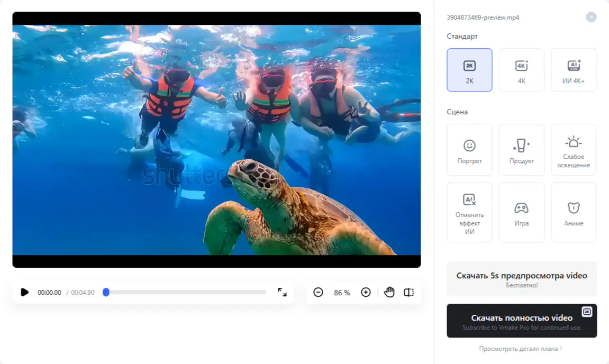Click Скачать 5s предпросмотра video button
This screenshot has width=609, height=364.
click(x=522, y=279)
